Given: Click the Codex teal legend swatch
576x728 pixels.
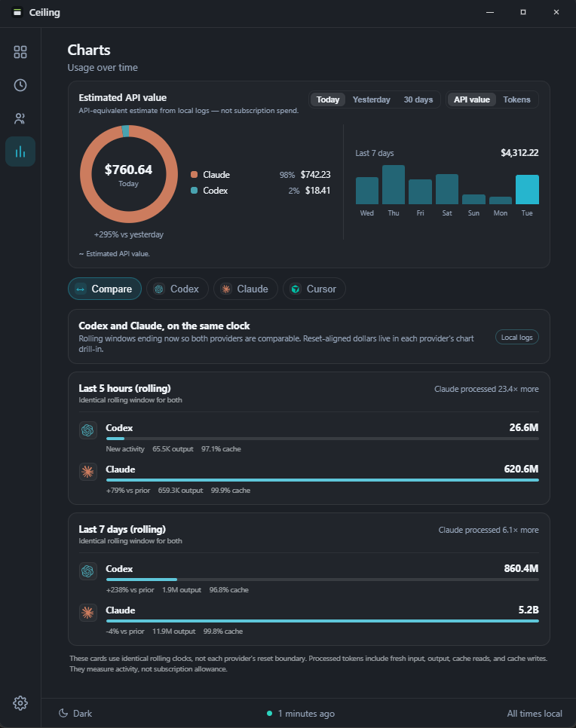Looking at the screenshot, I should [x=195, y=191].
